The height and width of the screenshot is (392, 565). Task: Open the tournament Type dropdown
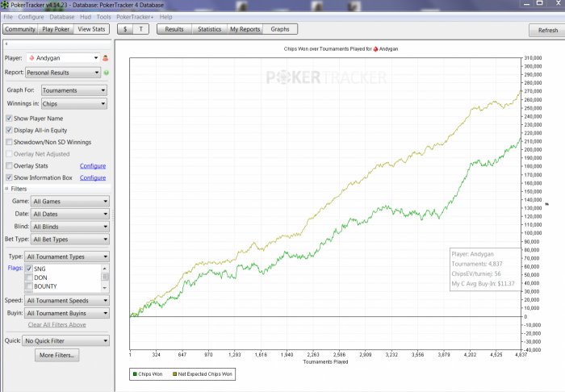tap(67, 256)
